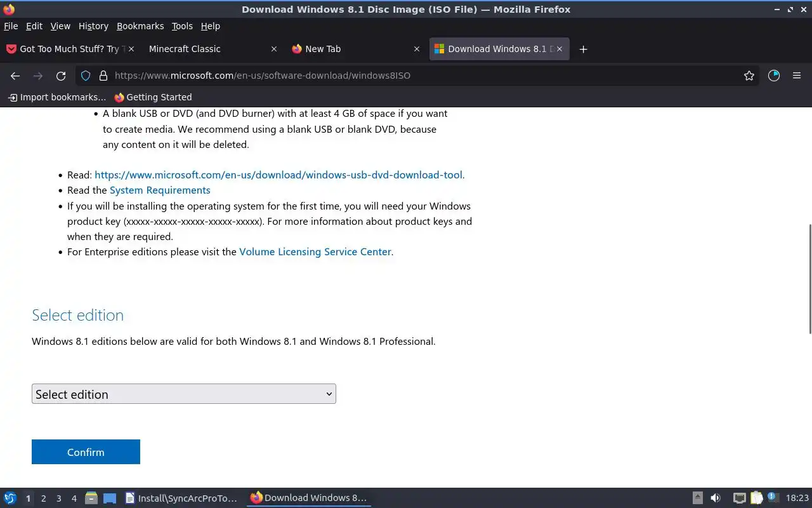Open the network tray icon
This screenshot has width=812, height=508.
739,498
